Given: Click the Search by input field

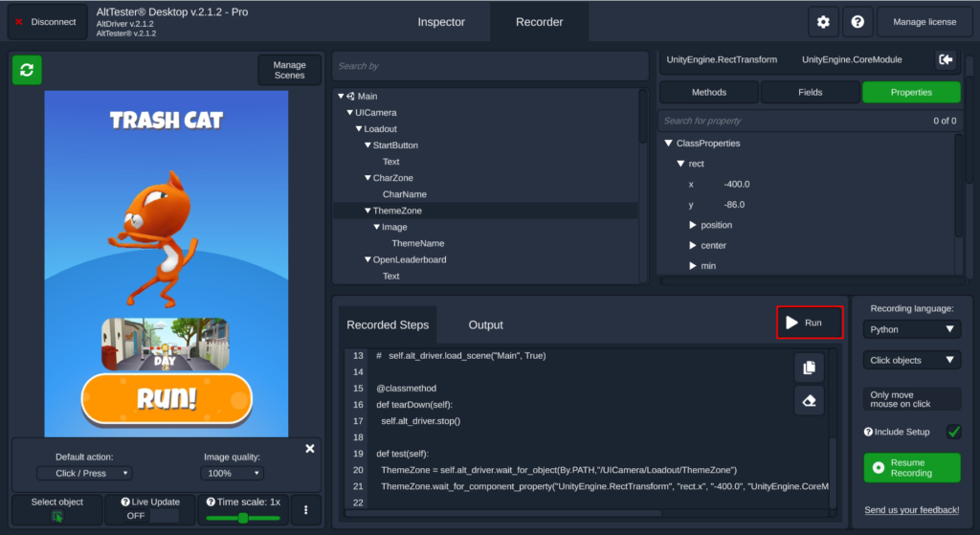Looking at the screenshot, I should tap(490, 66).
